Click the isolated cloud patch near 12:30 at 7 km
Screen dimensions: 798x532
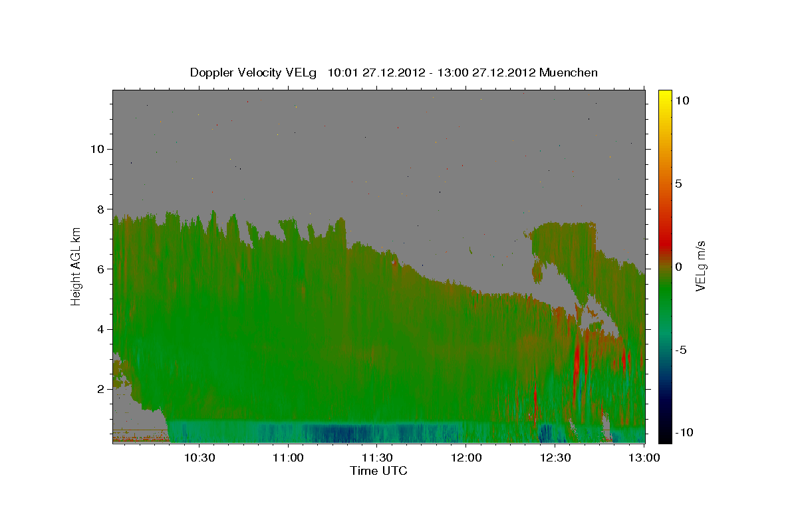565,246
